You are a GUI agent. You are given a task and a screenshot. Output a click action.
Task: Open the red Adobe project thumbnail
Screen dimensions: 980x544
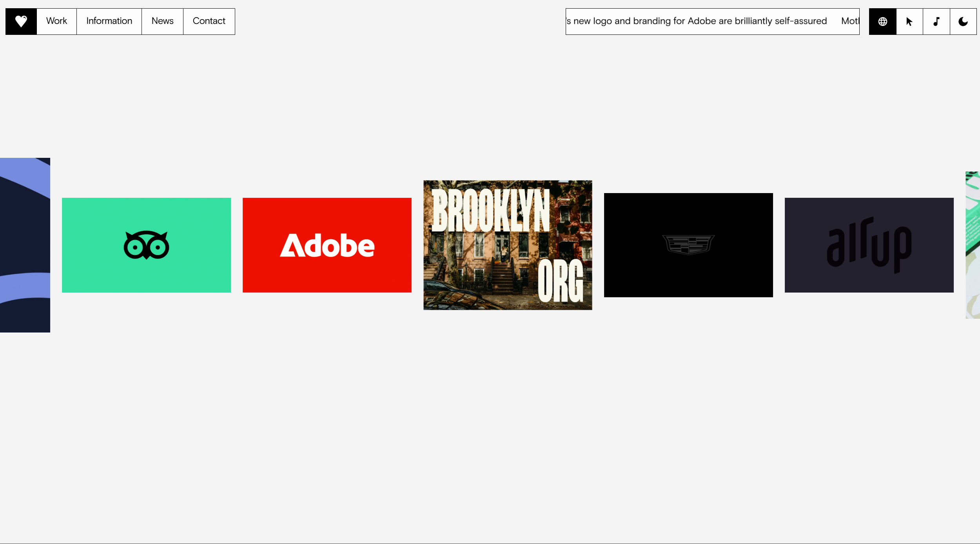tap(327, 245)
